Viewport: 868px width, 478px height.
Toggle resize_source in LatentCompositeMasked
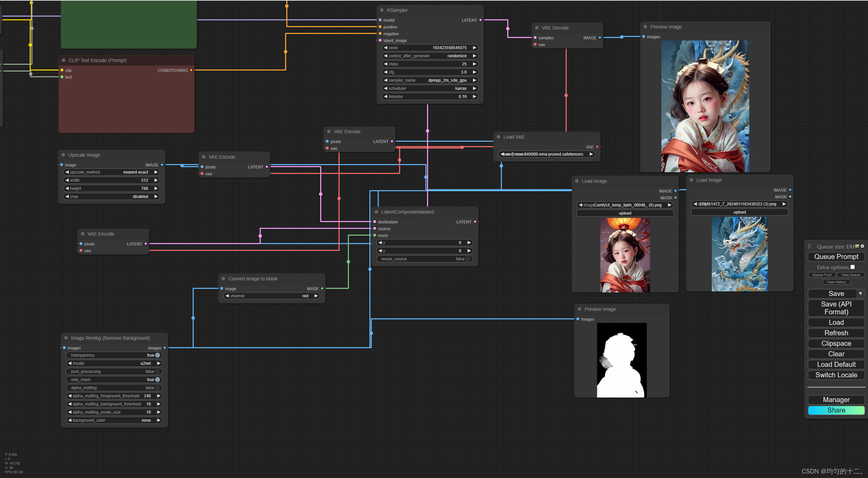pyautogui.click(x=468, y=259)
